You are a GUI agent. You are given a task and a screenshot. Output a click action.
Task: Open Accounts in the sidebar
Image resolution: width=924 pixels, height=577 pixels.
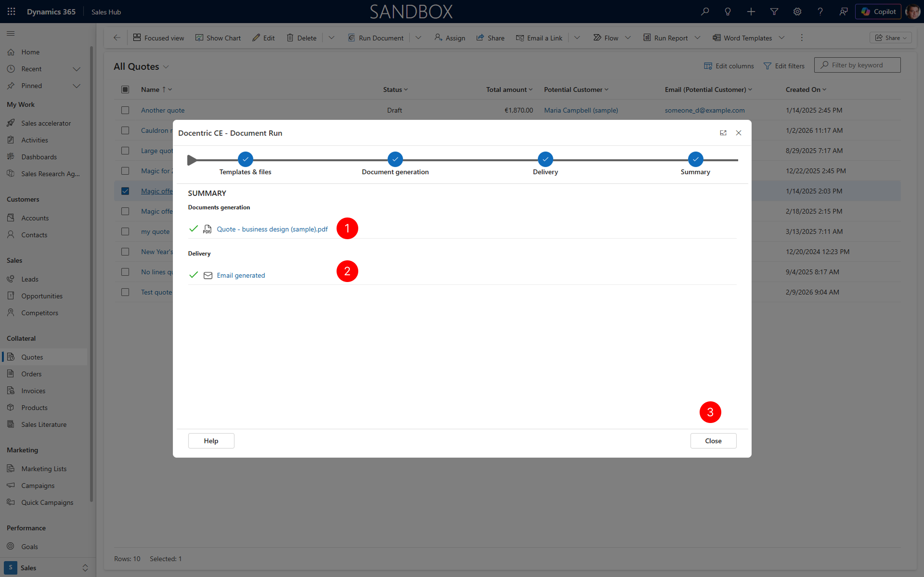pos(35,218)
